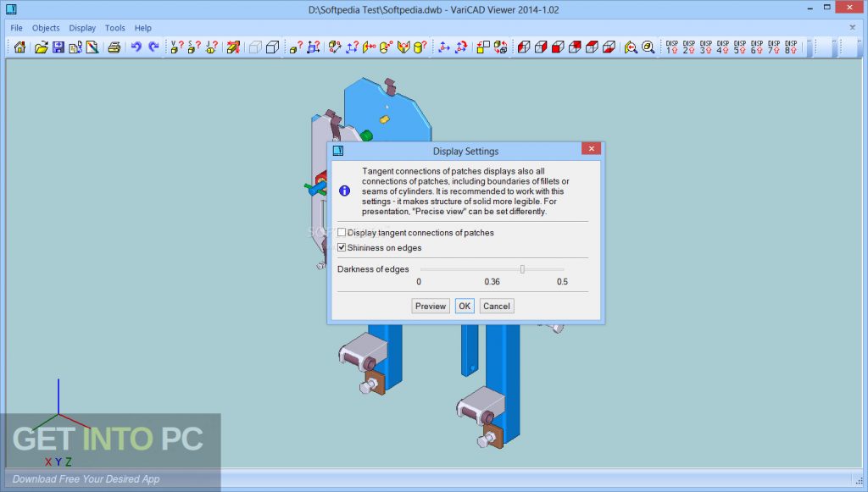Image resolution: width=868 pixels, height=492 pixels.
Task: Open a file with the folder icon
Action: pos(41,47)
